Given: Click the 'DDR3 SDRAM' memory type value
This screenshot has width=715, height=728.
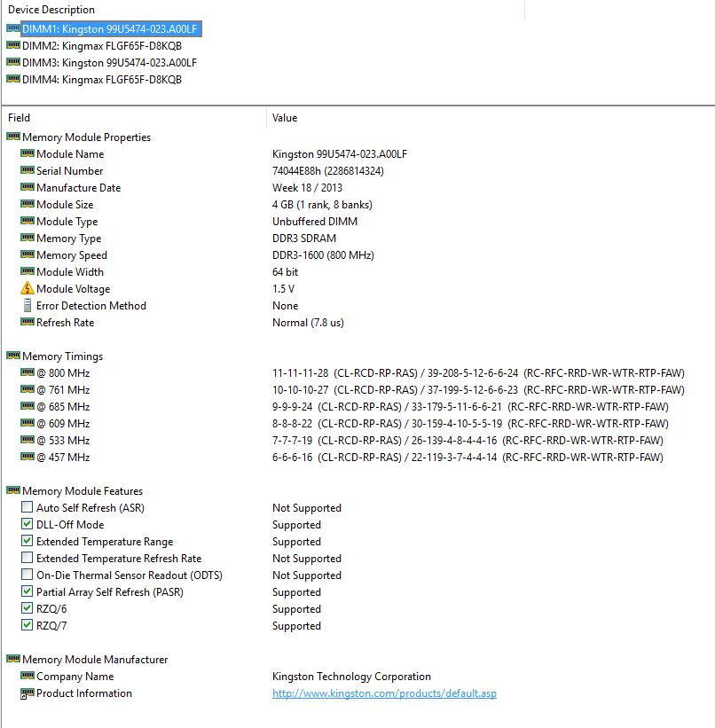Looking at the screenshot, I should pos(304,239).
